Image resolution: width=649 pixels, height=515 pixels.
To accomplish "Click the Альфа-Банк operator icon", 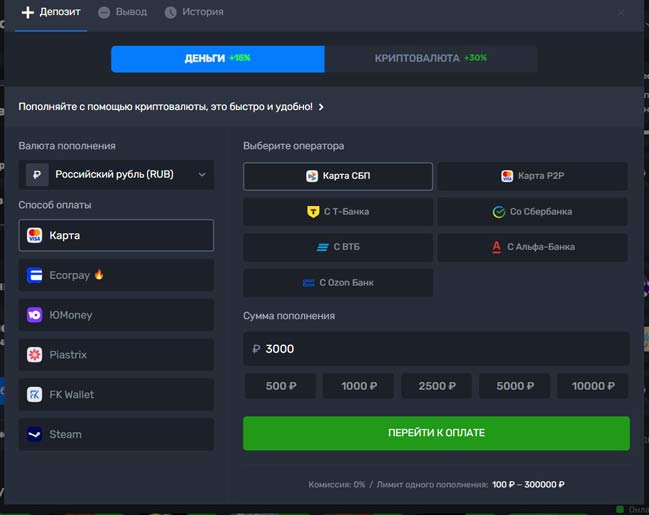I will (496, 247).
